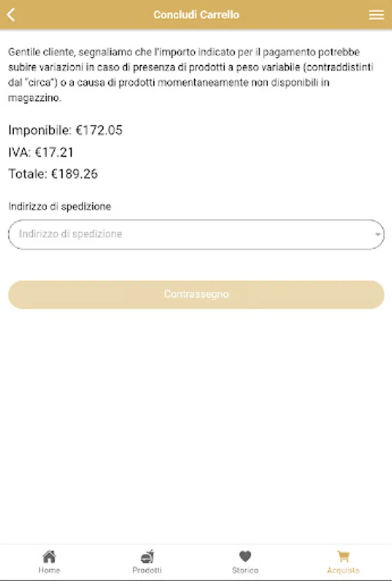Click the Totale €189.26 amount

(53, 174)
